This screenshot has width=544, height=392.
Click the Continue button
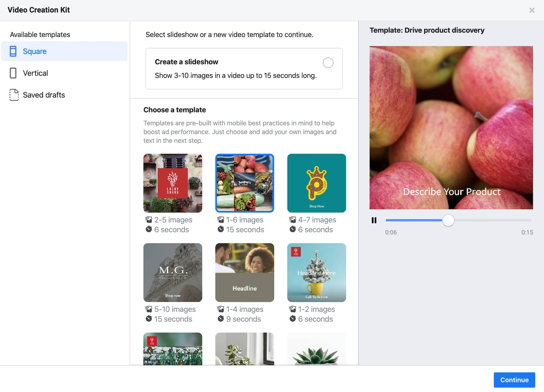point(514,380)
